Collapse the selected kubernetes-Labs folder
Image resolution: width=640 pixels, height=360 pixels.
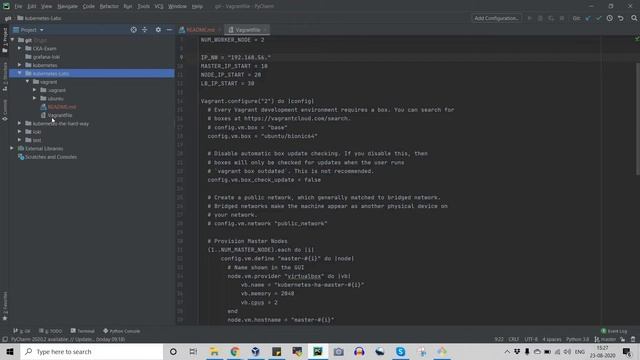click(19, 73)
